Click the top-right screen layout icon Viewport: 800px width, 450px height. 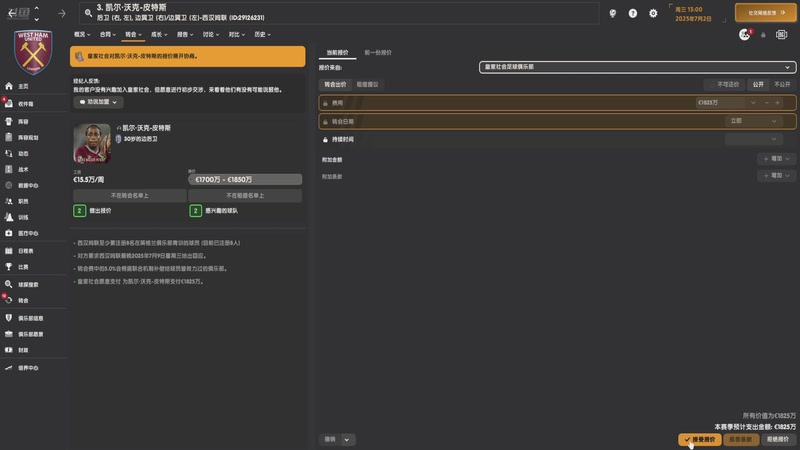[781, 35]
